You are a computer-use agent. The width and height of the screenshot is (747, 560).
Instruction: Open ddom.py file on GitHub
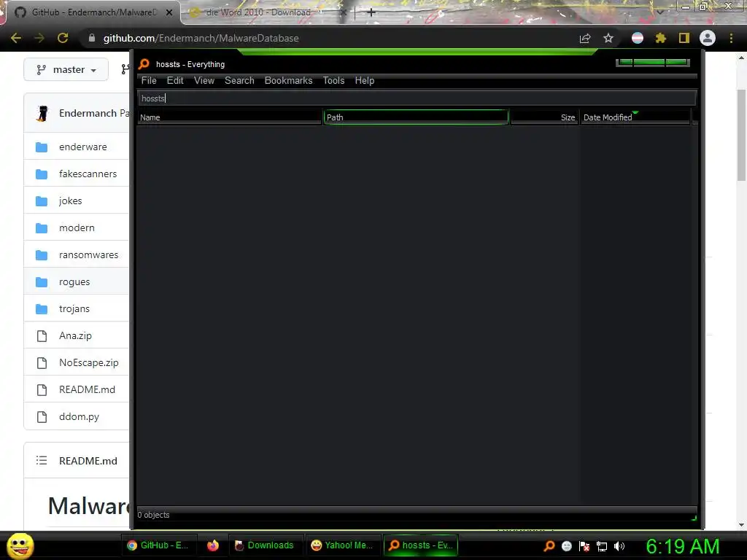(79, 416)
